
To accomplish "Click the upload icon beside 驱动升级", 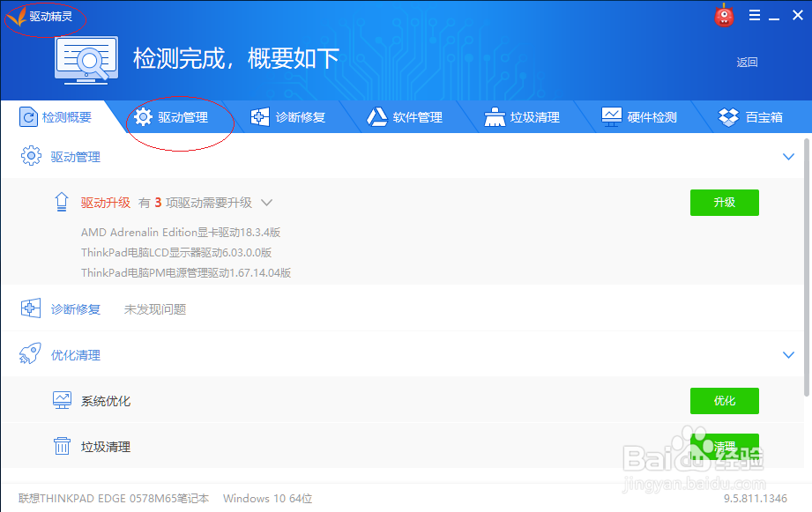I will click(x=62, y=202).
